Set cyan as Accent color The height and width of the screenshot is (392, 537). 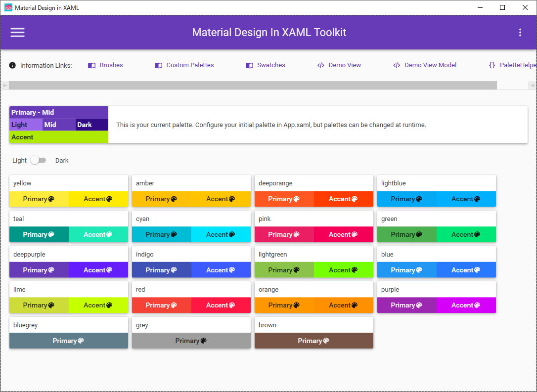click(221, 234)
